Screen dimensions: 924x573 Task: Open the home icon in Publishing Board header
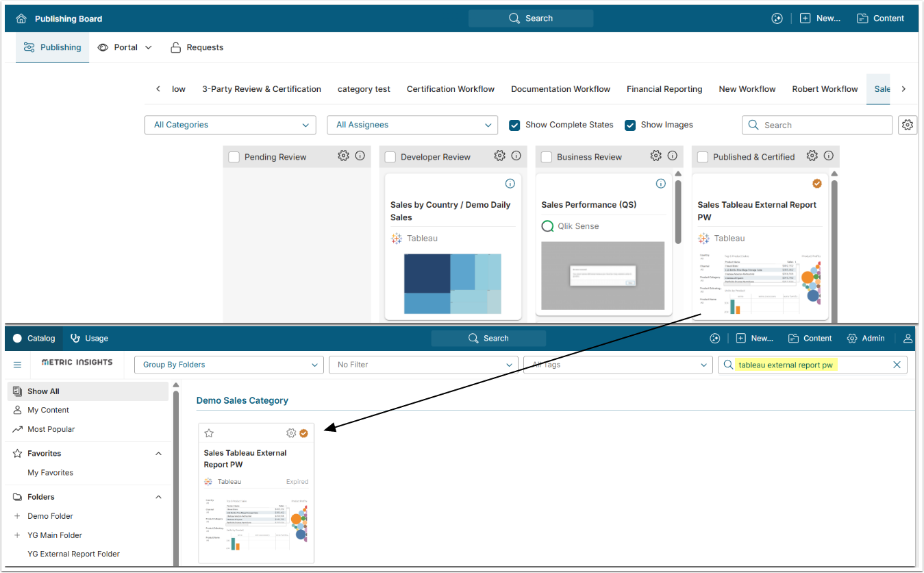(x=21, y=19)
